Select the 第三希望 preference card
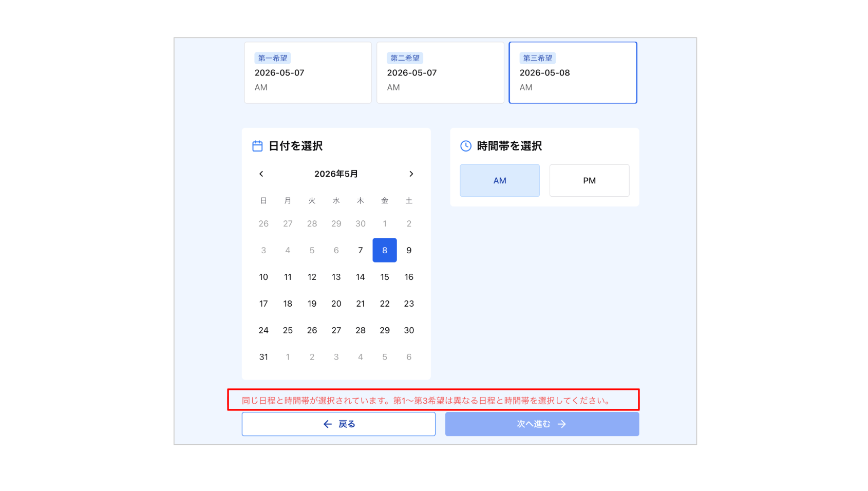The image size is (868, 491). 573,72
